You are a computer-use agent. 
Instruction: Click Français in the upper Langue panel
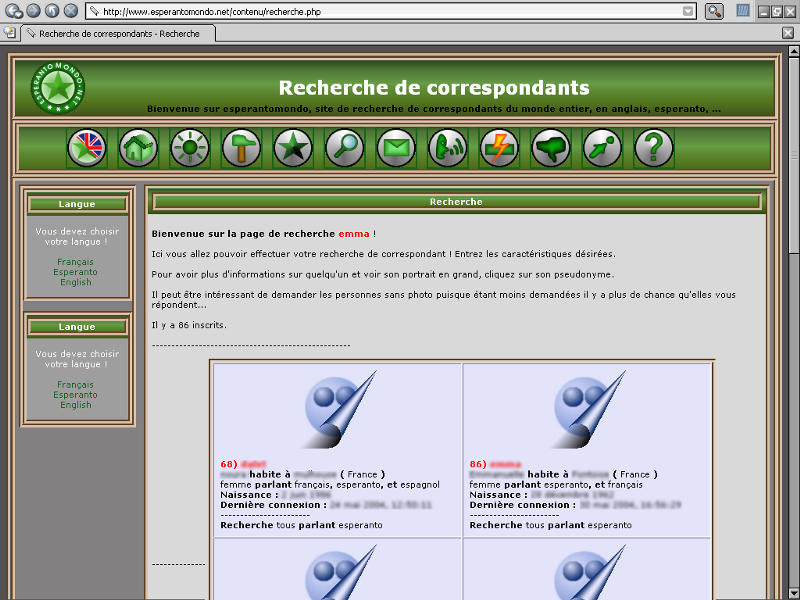pyautogui.click(x=75, y=262)
